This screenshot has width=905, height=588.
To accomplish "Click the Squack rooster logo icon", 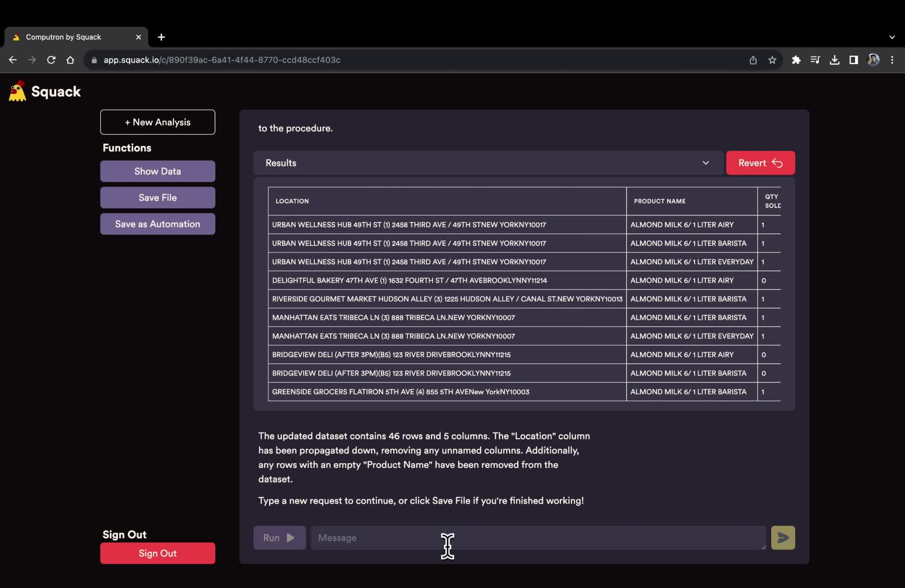I will click(17, 91).
